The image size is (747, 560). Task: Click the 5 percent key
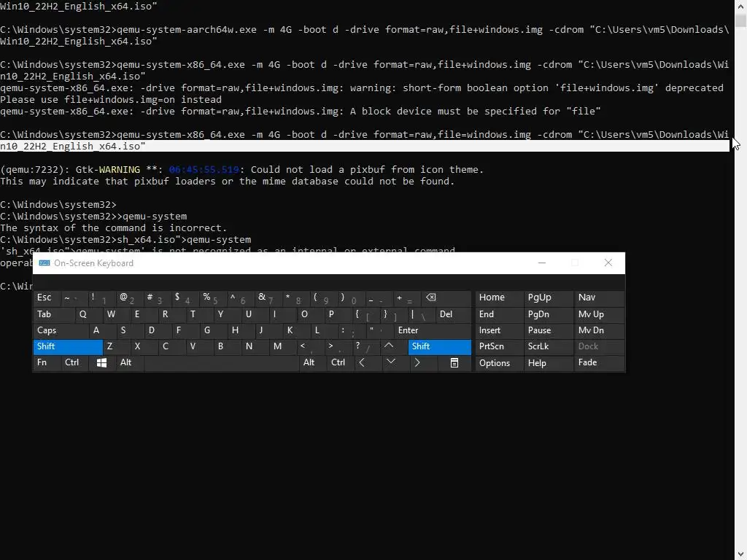pyautogui.click(x=212, y=297)
